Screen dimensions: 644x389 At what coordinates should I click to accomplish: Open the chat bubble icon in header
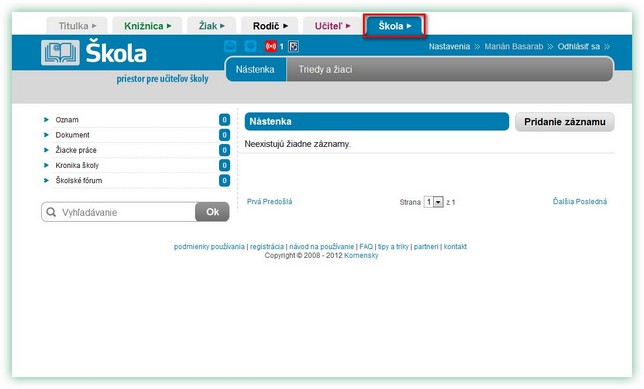250,46
